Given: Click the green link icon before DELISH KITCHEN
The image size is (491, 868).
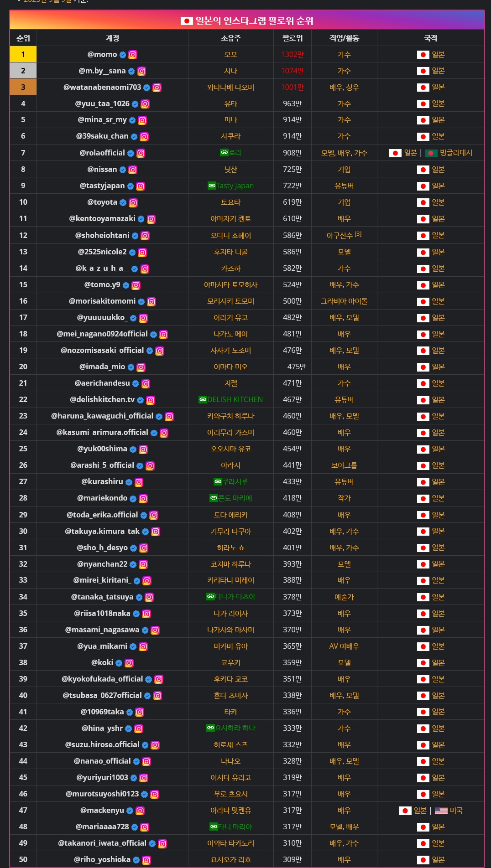Looking at the screenshot, I should click(x=203, y=399).
